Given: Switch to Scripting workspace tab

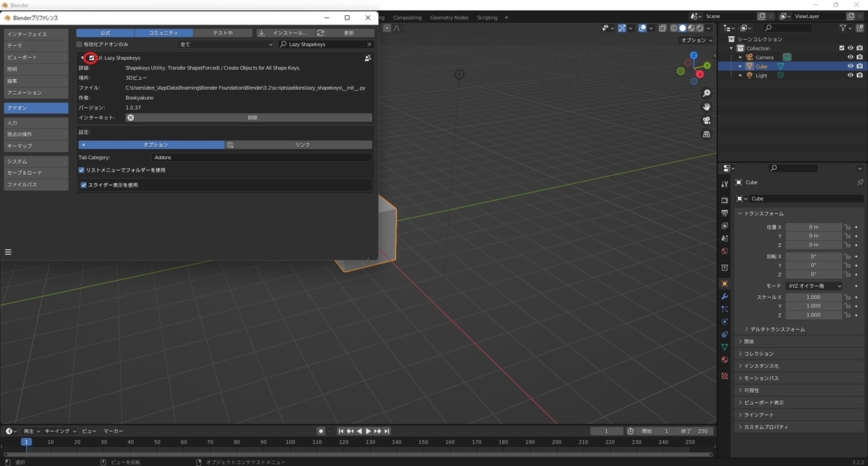Looking at the screenshot, I should 487,17.
